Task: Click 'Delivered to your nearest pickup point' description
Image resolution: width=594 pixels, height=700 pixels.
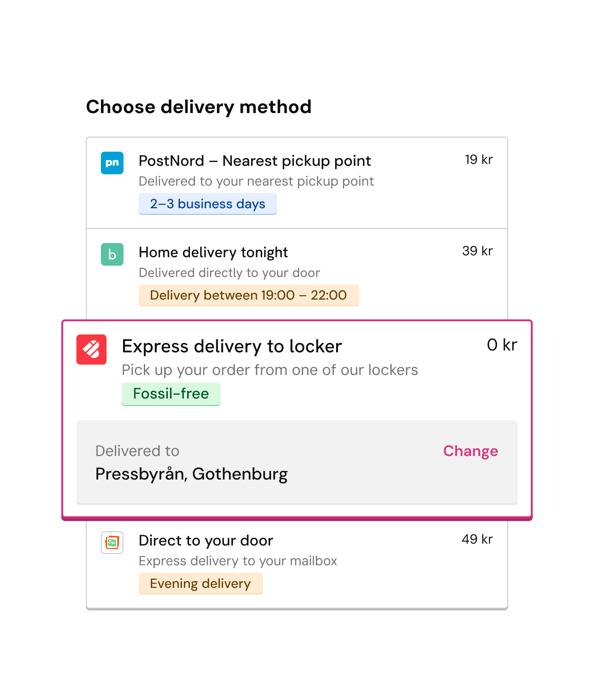Action: coord(256,181)
